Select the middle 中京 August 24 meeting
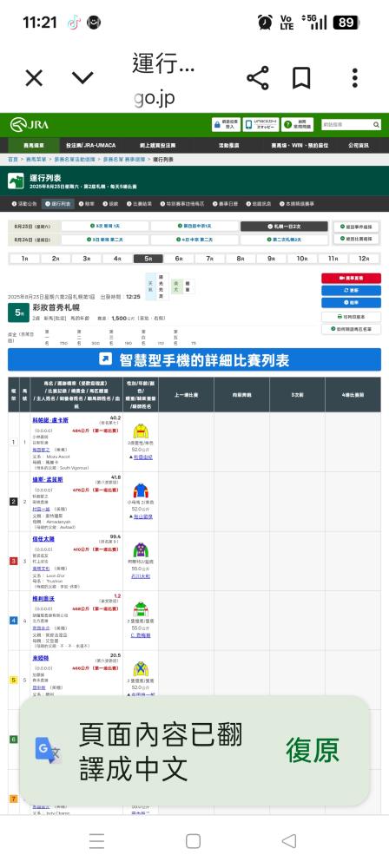The image size is (389, 868). (x=194, y=240)
